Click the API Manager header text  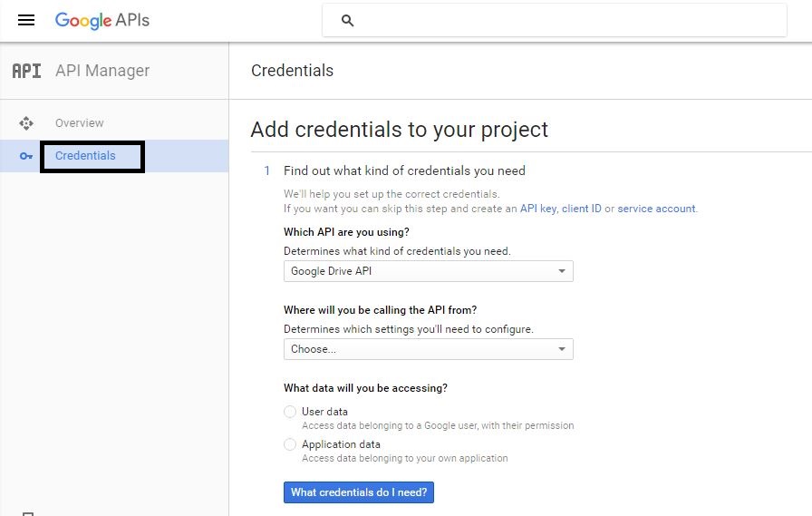[x=102, y=71]
